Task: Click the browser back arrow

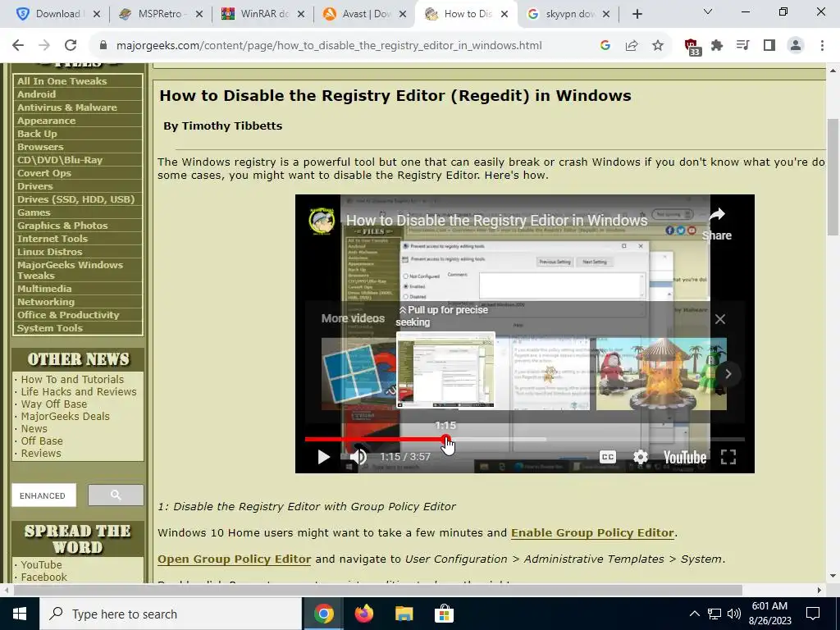Action: pos(18,46)
